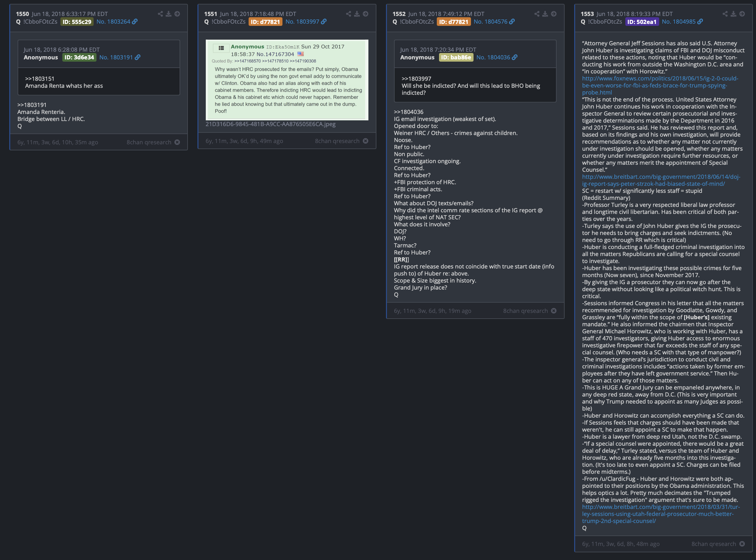Click relative time '6y, 11m, 3w, 6d, 9h, 19m ago'

432,311
